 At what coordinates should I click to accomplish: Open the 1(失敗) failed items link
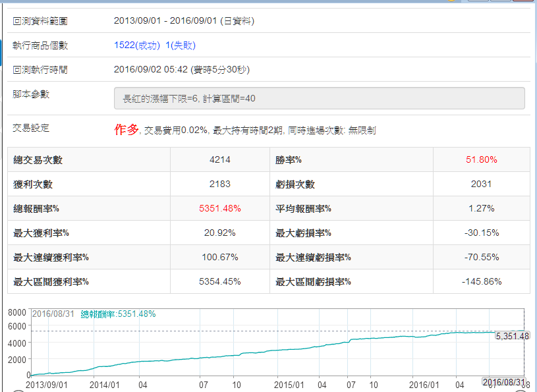180,45
